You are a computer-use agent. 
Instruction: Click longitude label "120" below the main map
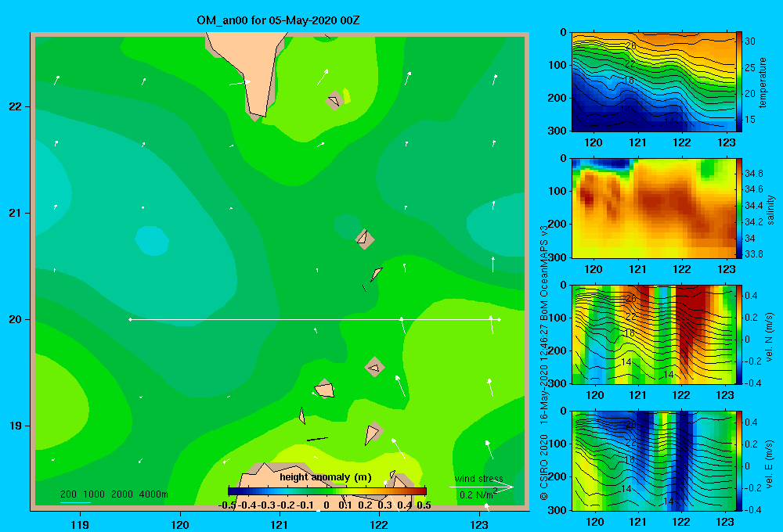click(180, 524)
